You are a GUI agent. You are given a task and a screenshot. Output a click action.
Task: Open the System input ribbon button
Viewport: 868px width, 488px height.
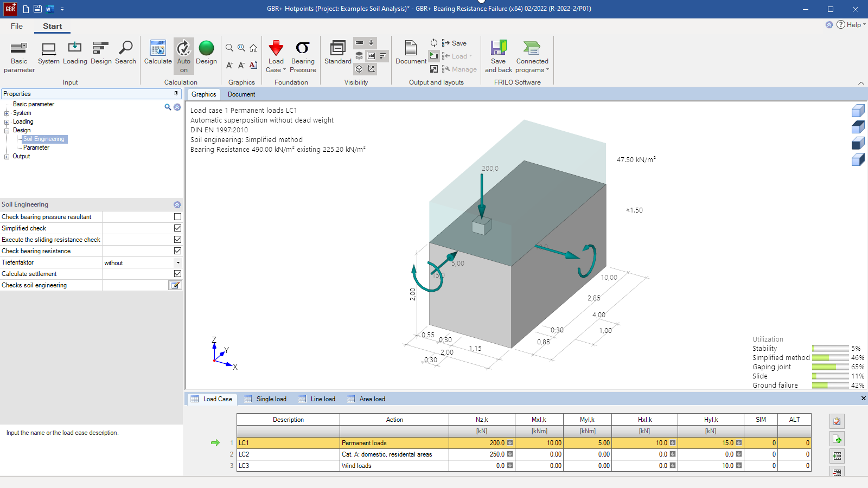(49, 53)
